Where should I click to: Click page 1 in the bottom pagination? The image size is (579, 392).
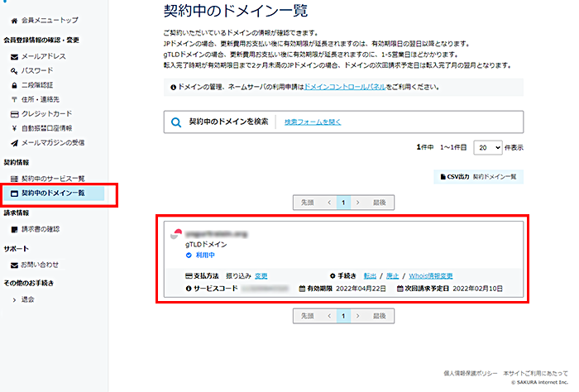click(x=343, y=316)
